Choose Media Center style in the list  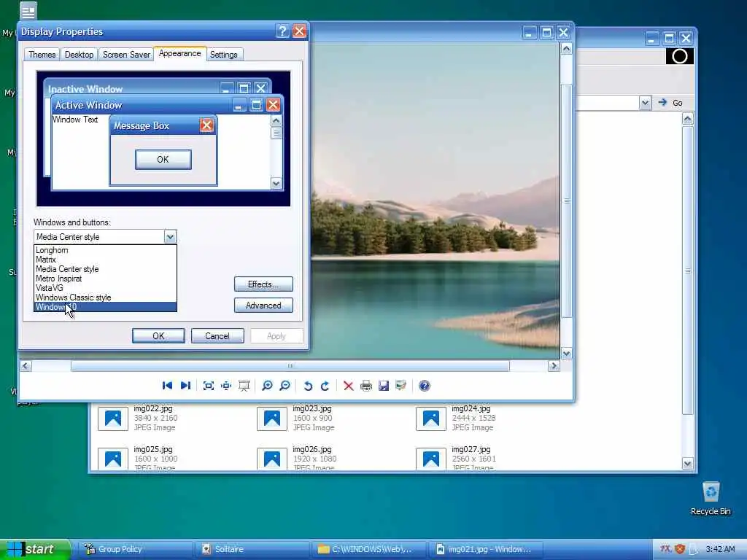[x=105, y=269]
